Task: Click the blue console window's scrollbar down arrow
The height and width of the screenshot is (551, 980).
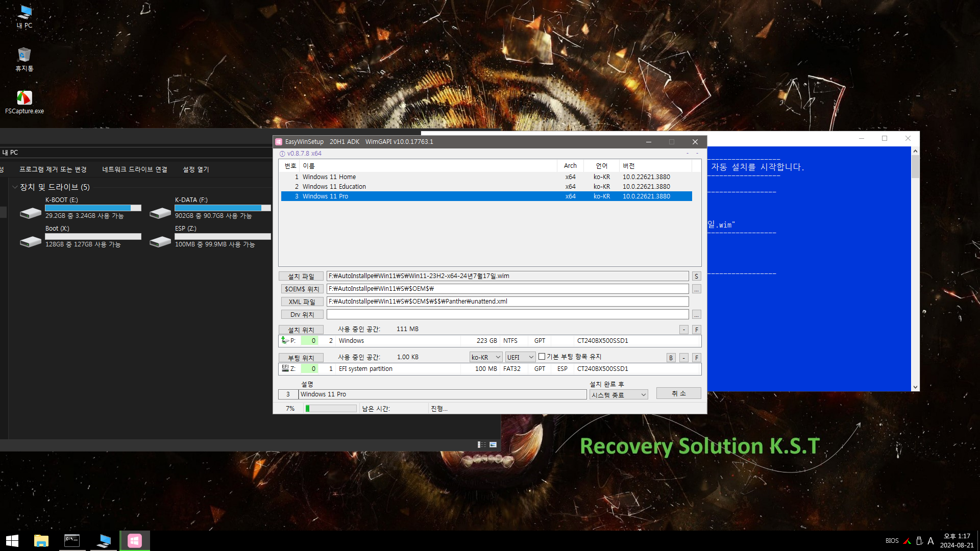Action: click(x=915, y=387)
